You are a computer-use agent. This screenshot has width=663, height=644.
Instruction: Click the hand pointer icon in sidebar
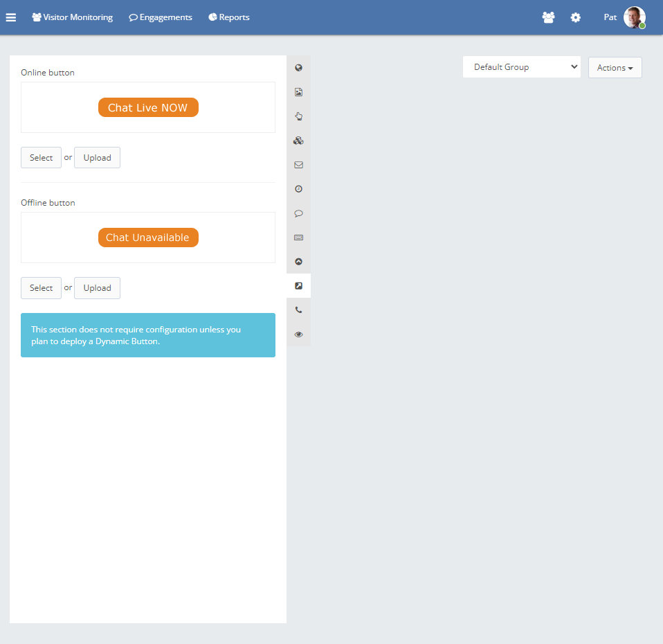click(298, 116)
